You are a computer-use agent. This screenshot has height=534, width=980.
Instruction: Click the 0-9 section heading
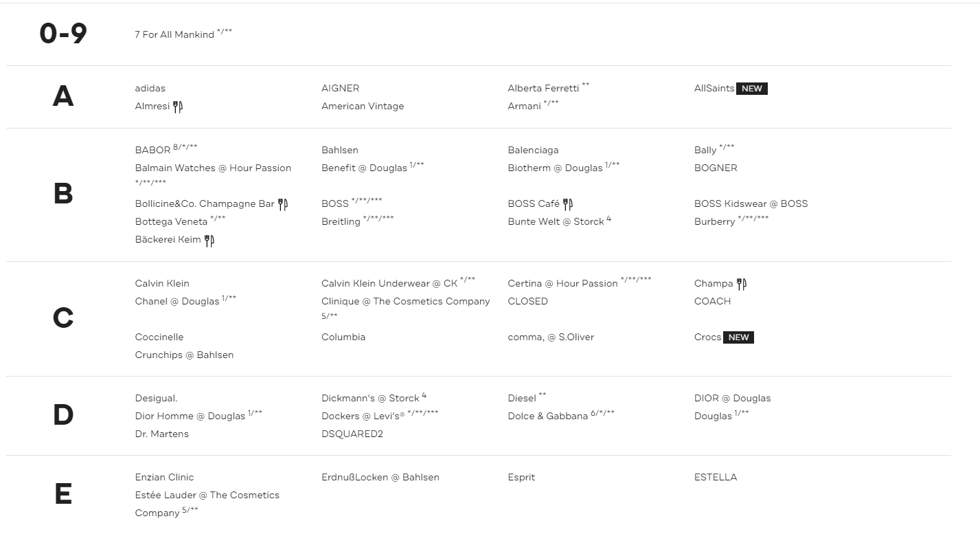pyautogui.click(x=63, y=34)
